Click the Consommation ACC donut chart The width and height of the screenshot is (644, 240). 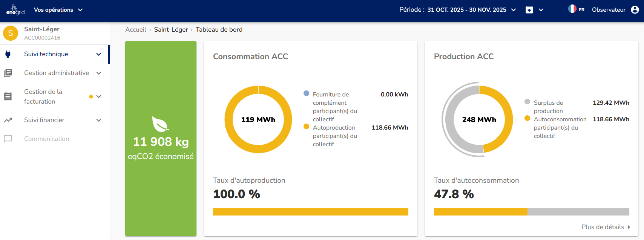(258, 119)
